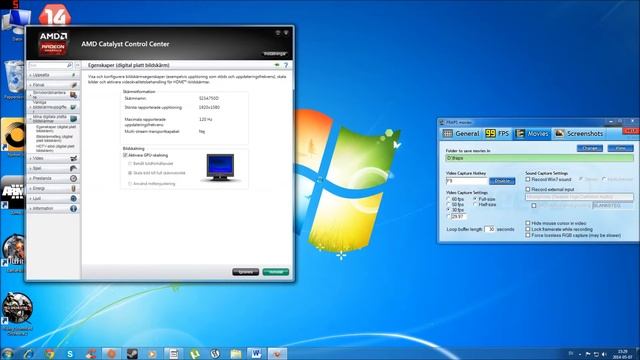Click Disable next to the capture hotkey

click(x=502, y=181)
